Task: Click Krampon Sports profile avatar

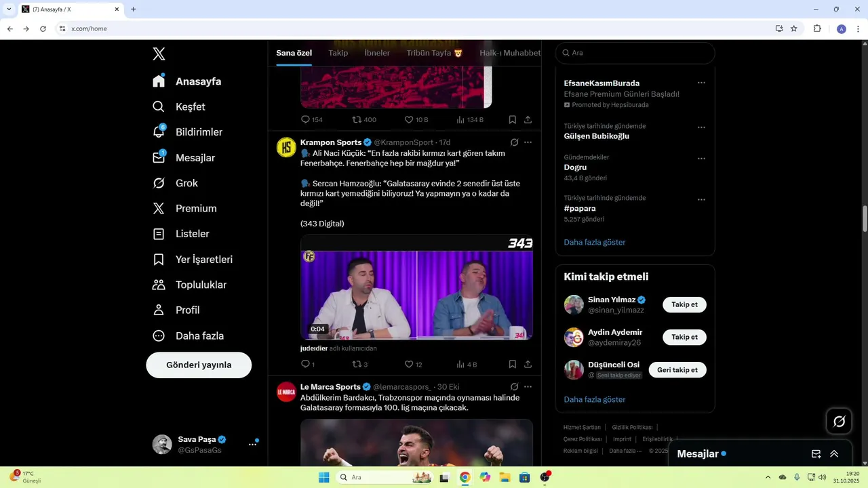Action: 286,147
